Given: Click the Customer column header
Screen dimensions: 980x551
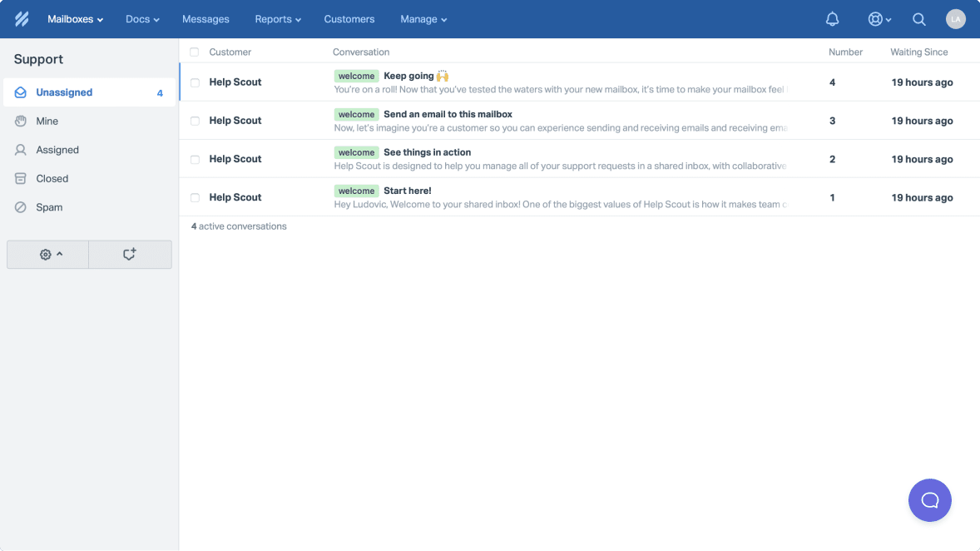Looking at the screenshot, I should 230,52.
